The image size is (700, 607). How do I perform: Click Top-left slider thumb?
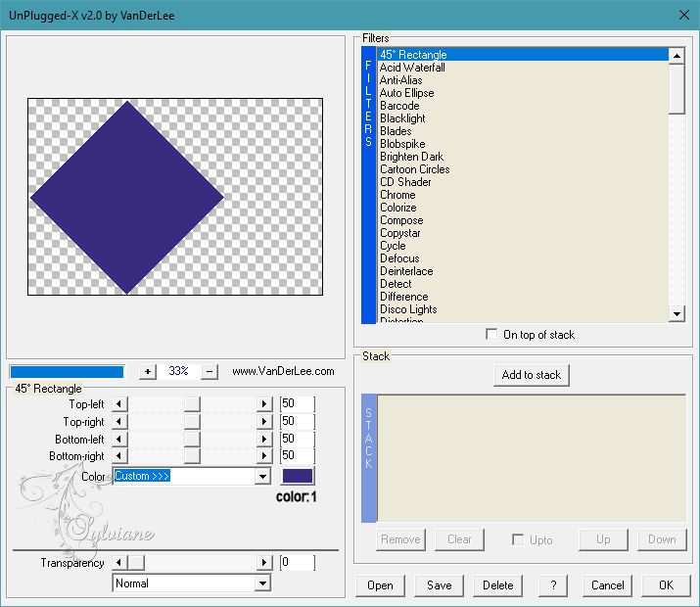pyautogui.click(x=192, y=404)
